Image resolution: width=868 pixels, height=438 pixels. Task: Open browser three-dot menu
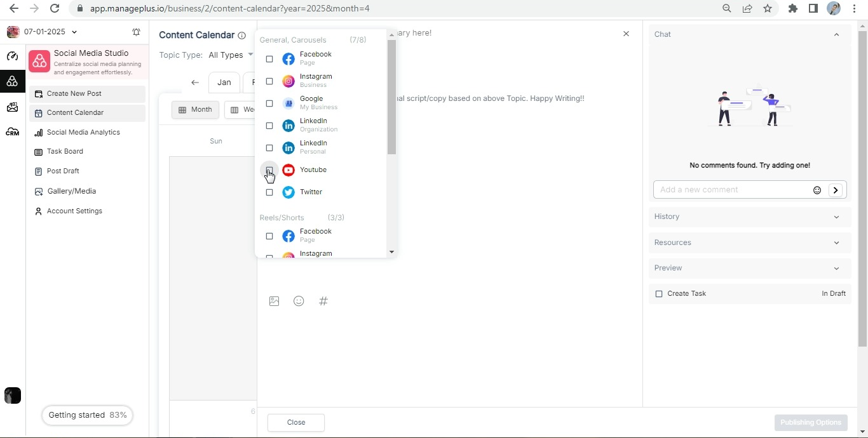(855, 8)
